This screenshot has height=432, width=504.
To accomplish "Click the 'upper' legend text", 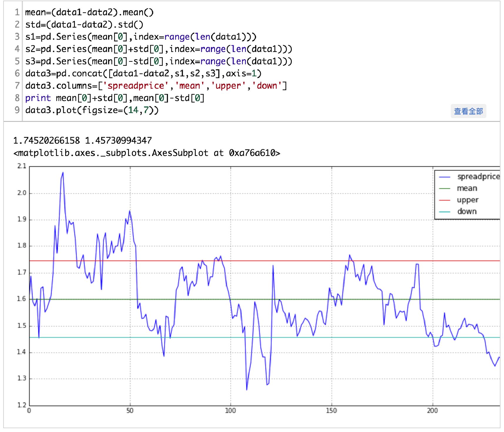I will (x=468, y=200).
